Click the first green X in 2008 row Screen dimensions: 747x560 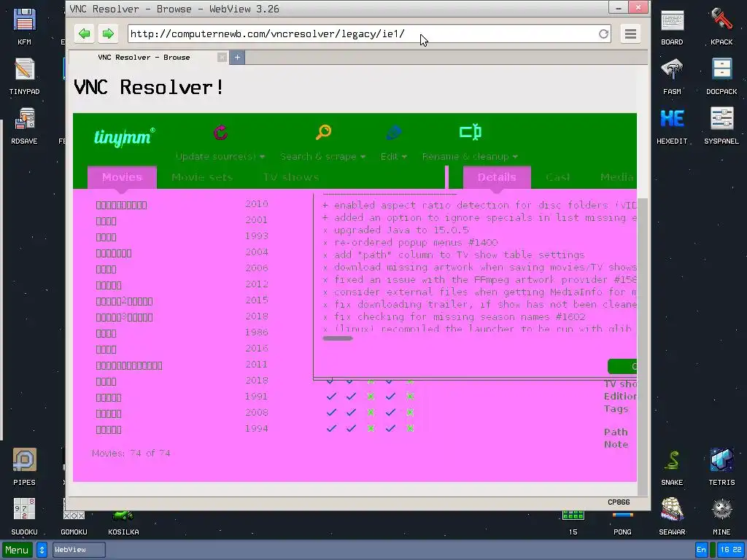[x=371, y=413]
